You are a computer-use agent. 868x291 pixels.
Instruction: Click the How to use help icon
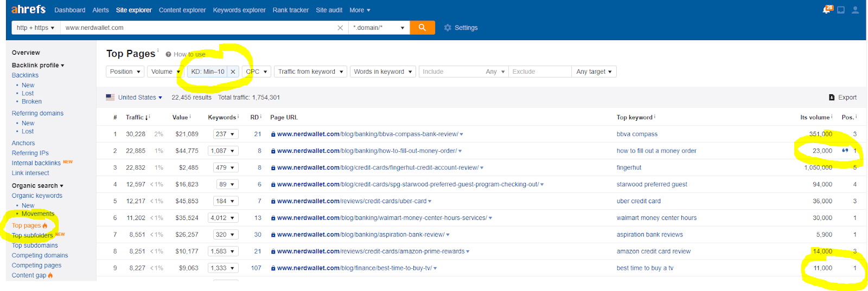click(168, 54)
